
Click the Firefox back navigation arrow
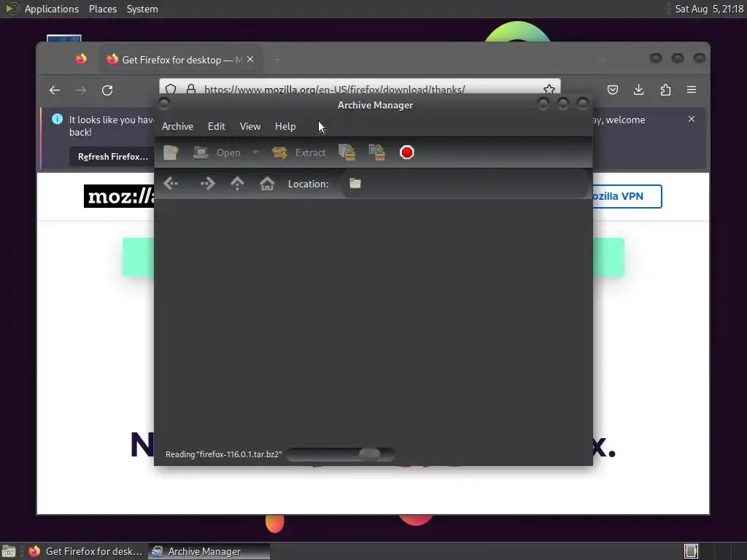pos(55,90)
